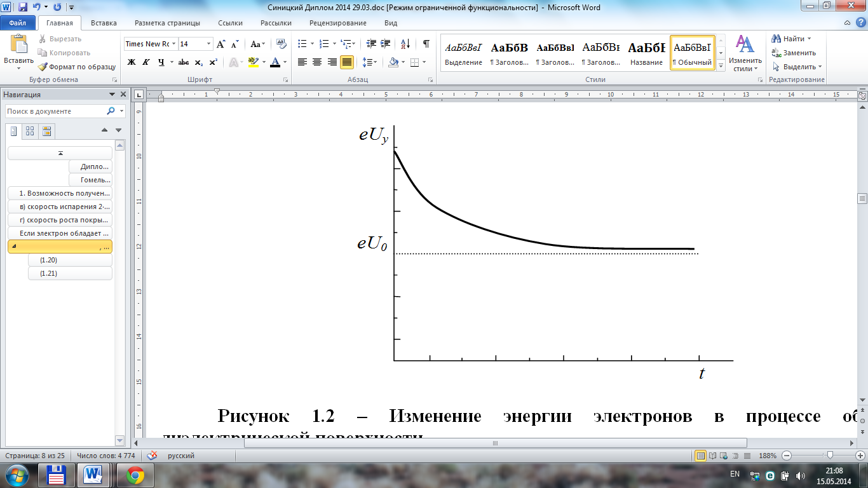The image size is (868, 488).
Task: Open the font size dropdown
Action: 208,44
